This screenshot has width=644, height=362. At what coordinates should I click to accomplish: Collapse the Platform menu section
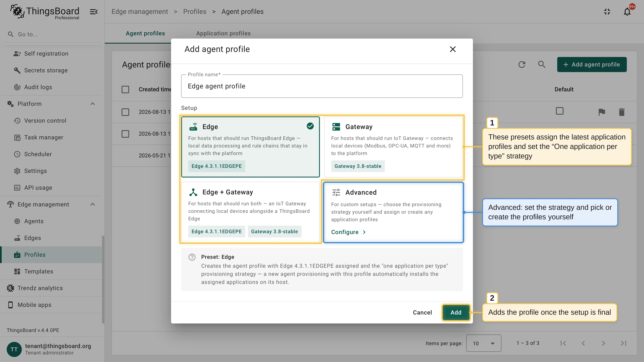tap(93, 104)
